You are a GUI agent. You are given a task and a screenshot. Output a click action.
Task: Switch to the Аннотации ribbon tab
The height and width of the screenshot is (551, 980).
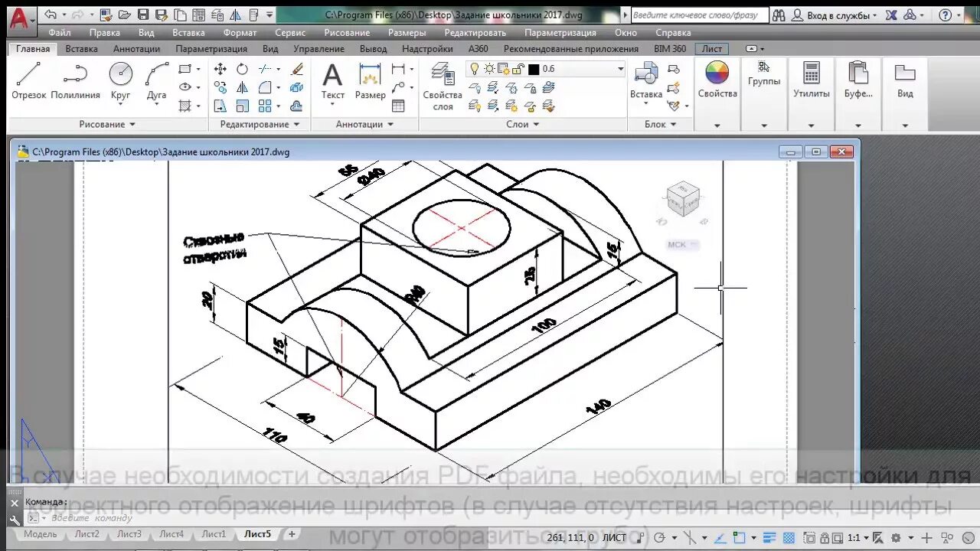[x=136, y=48]
